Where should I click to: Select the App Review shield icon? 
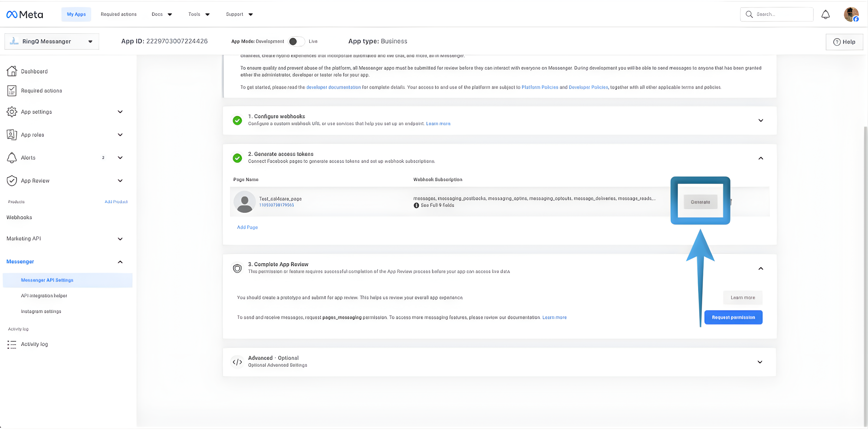point(11,181)
